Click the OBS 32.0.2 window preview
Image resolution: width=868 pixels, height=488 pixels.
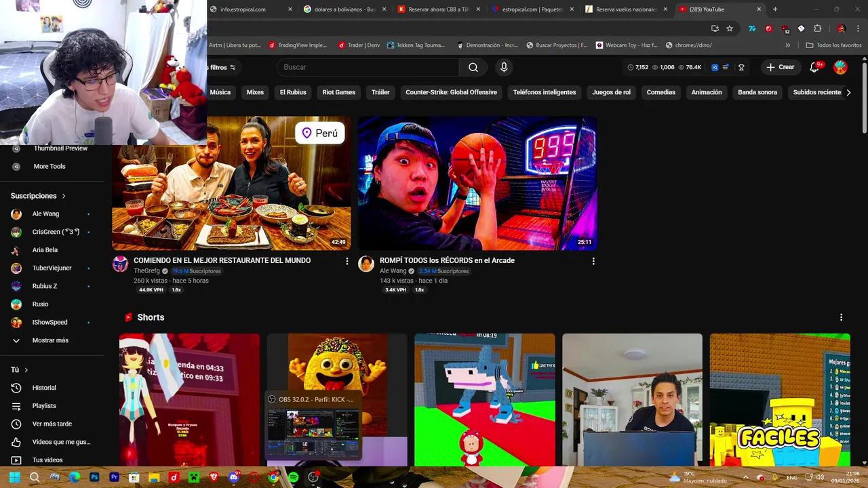(x=313, y=427)
